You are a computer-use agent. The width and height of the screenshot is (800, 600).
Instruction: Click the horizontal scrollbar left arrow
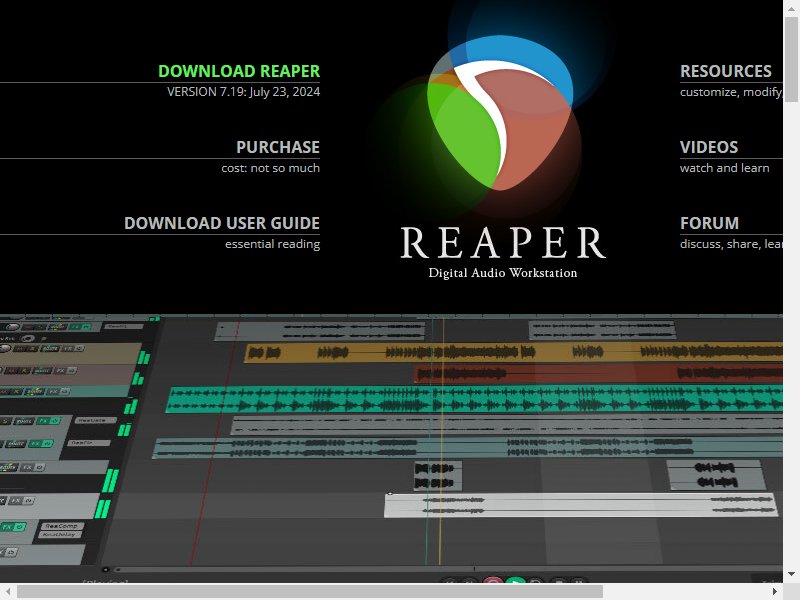coord(8,591)
